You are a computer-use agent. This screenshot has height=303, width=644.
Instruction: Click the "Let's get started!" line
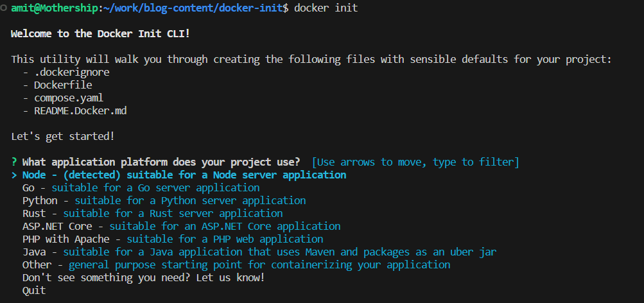[x=63, y=136]
